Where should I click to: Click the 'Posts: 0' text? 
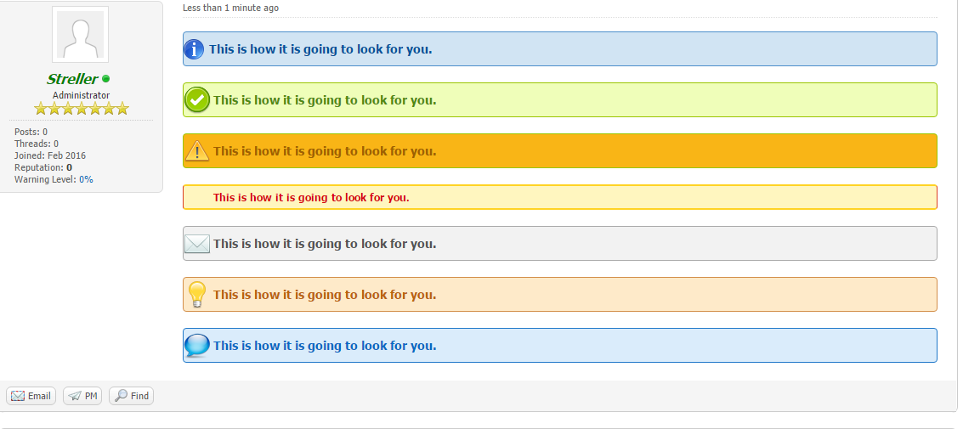[x=31, y=132]
